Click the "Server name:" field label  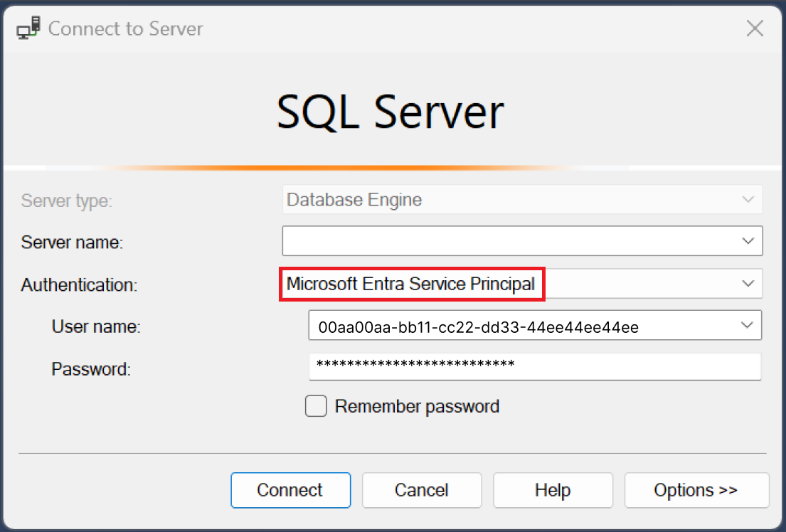[72, 243]
